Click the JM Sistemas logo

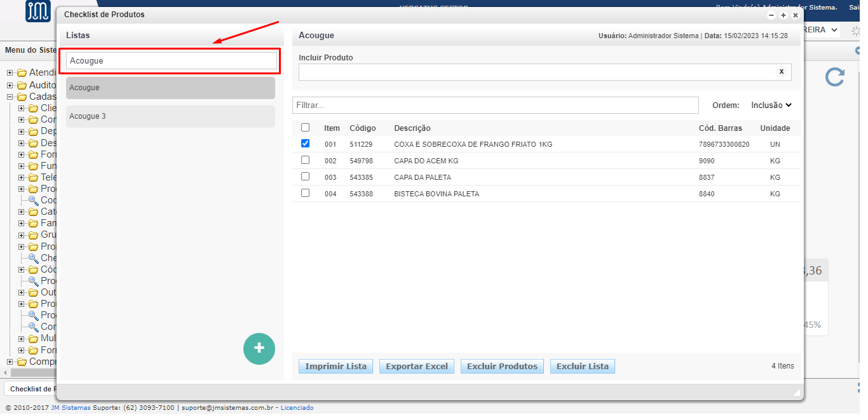(38, 11)
